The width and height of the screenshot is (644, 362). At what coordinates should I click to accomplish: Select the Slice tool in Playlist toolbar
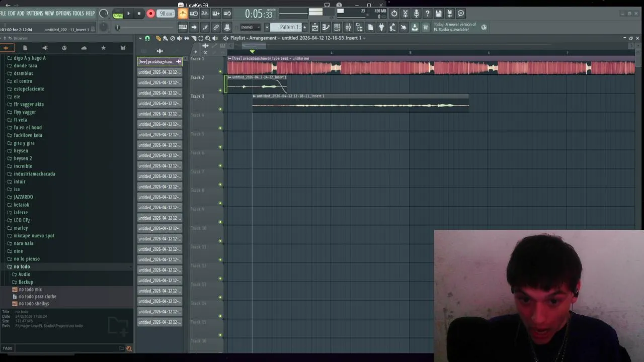pos(194,38)
